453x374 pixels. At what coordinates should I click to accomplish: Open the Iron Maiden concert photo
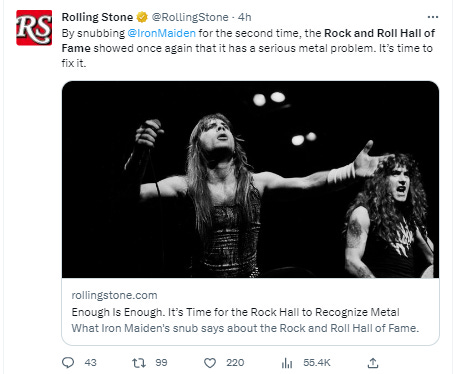tap(250, 179)
